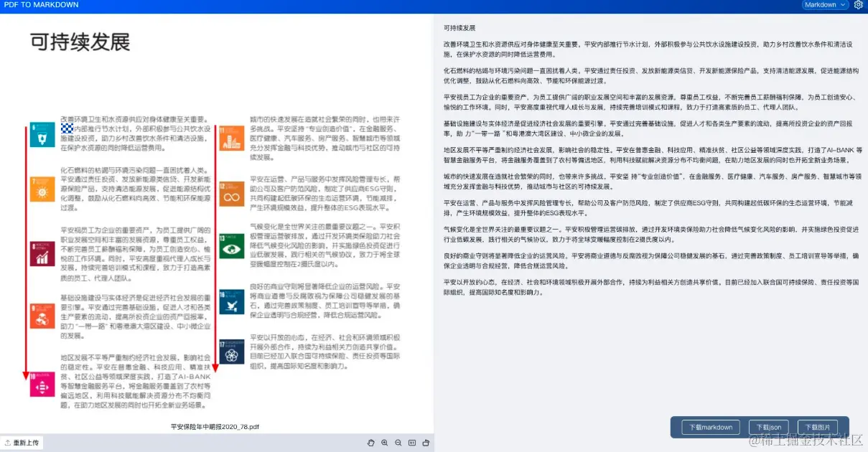The height and width of the screenshot is (452, 868).
Task: Click the 可持续发展 heading in the output panel
Action: (459, 28)
